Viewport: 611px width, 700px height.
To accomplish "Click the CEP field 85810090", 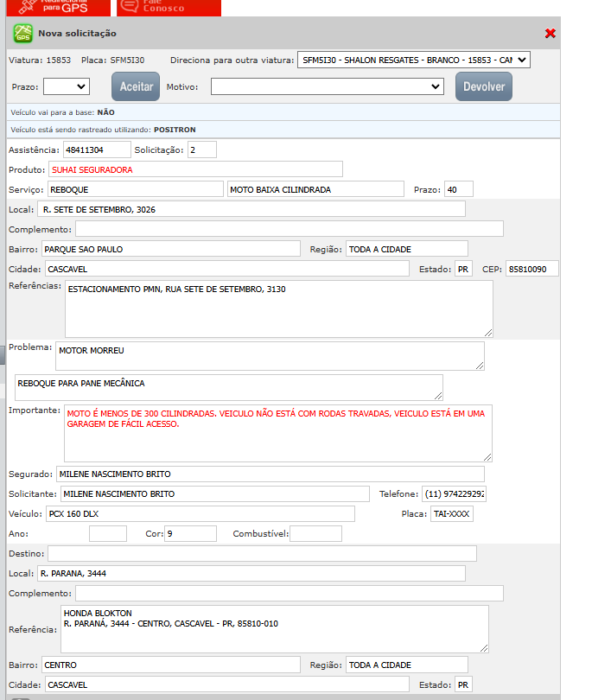I will pyautogui.click(x=532, y=269).
